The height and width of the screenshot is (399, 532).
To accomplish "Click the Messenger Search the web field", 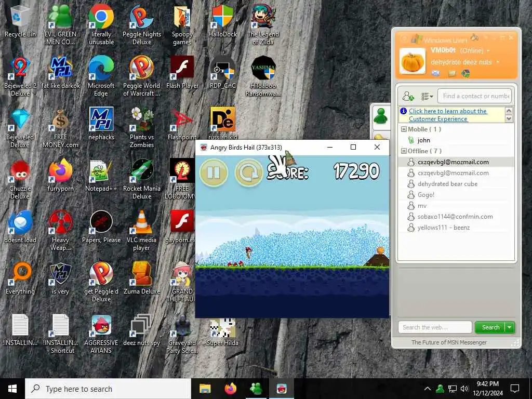I will 435,327.
